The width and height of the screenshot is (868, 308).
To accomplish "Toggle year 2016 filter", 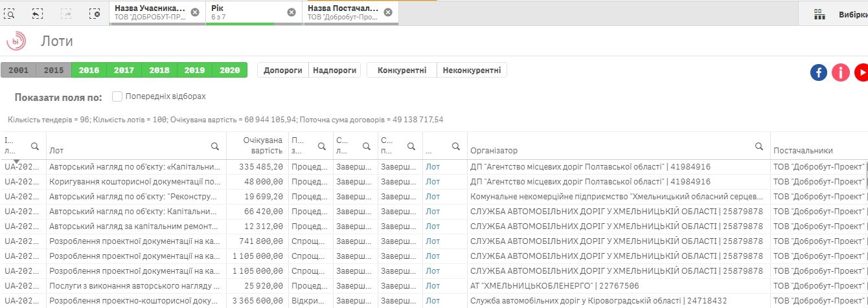I will (x=89, y=70).
